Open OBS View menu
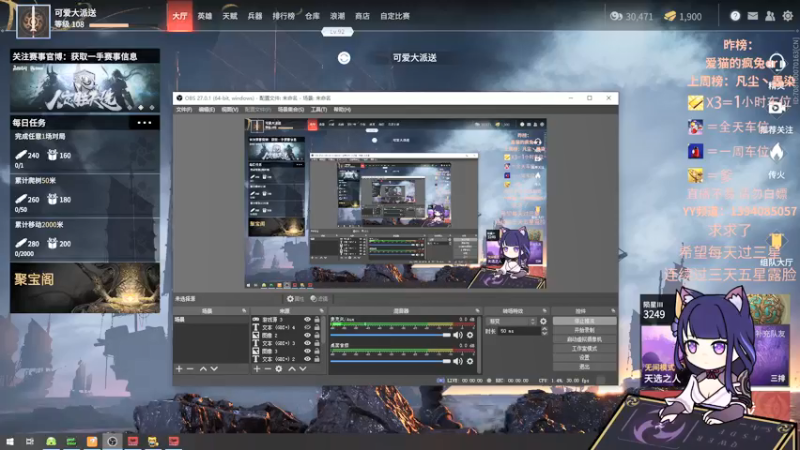Image resolution: width=800 pixels, height=450 pixels. click(230, 110)
